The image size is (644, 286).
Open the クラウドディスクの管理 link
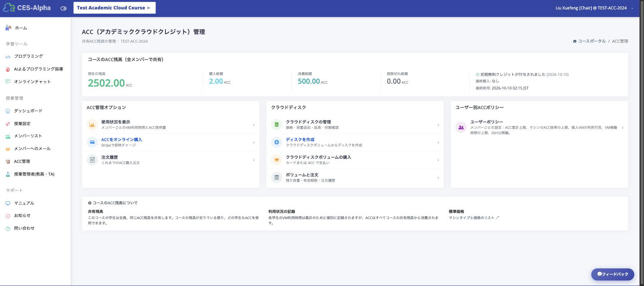308,122
